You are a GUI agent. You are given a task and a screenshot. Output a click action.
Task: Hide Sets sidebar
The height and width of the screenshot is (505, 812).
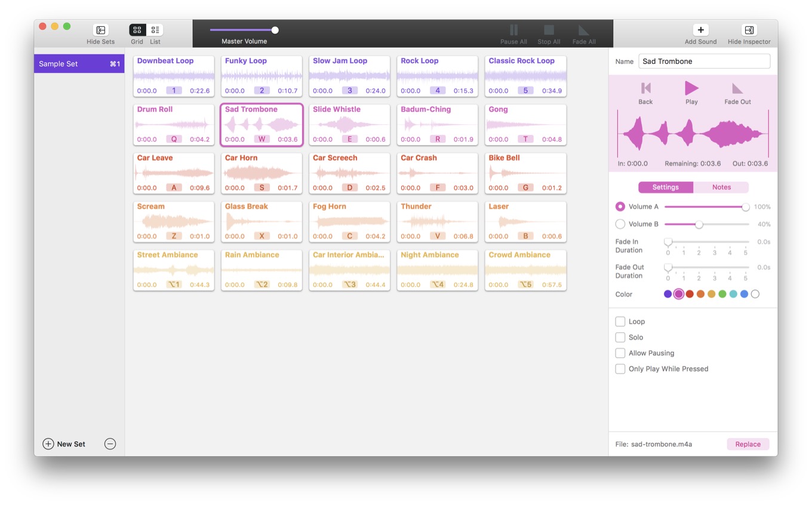pos(100,31)
